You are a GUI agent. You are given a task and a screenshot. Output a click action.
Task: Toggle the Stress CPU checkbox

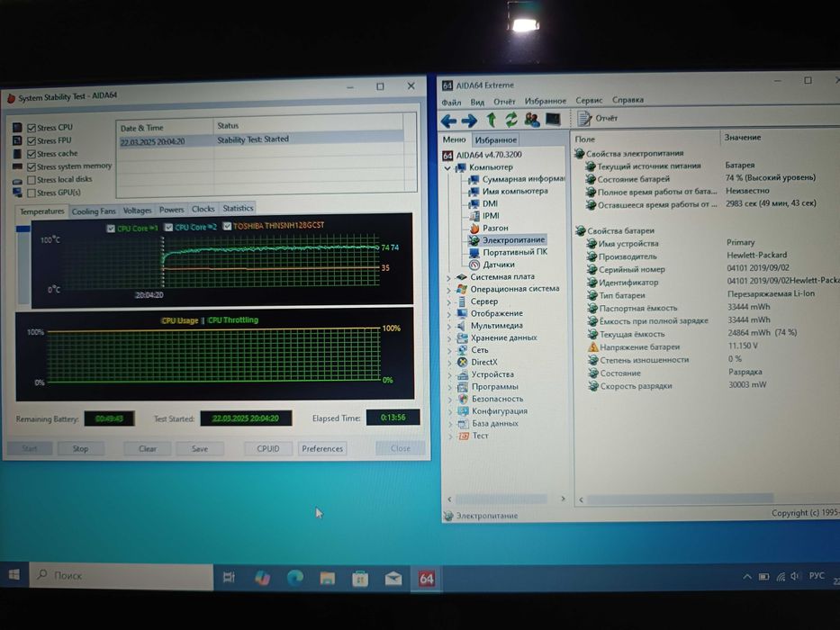click(32, 128)
